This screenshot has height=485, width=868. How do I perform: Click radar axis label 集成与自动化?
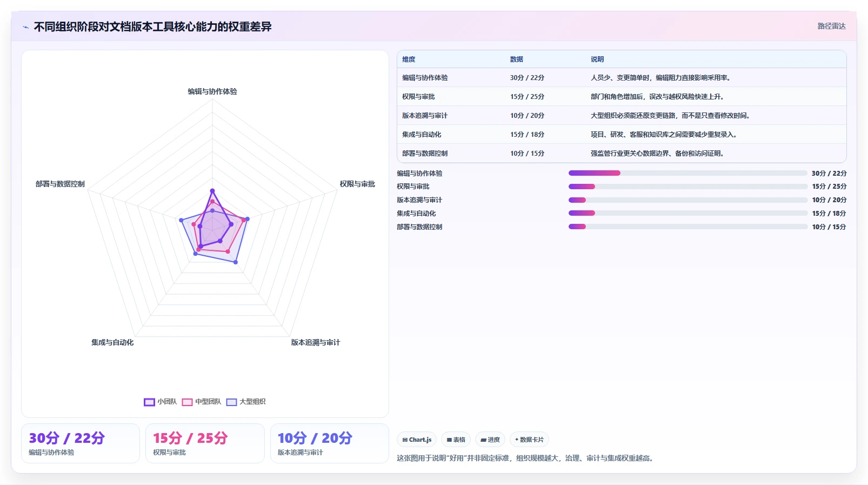pos(112,342)
